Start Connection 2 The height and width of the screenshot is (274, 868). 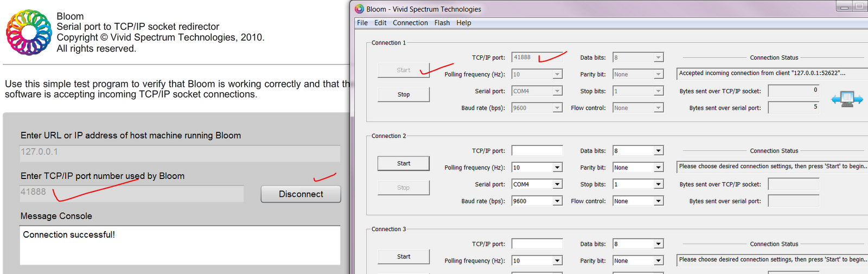(x=404, y=163)
